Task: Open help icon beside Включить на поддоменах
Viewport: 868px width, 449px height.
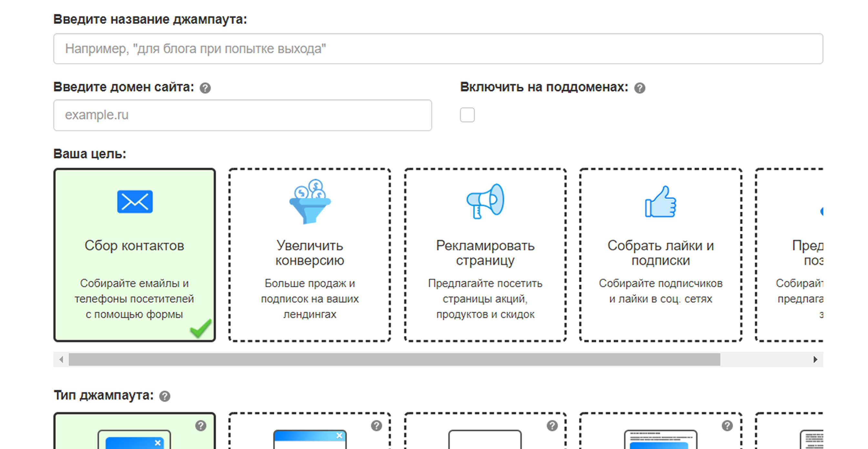Action: pyautogui.click(x=640, y=88)
